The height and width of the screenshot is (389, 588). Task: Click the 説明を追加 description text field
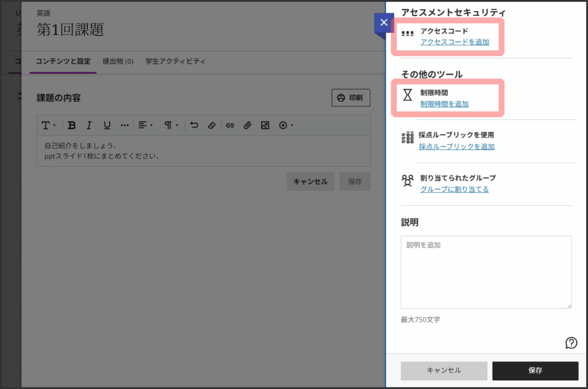(x=486, y=272)
